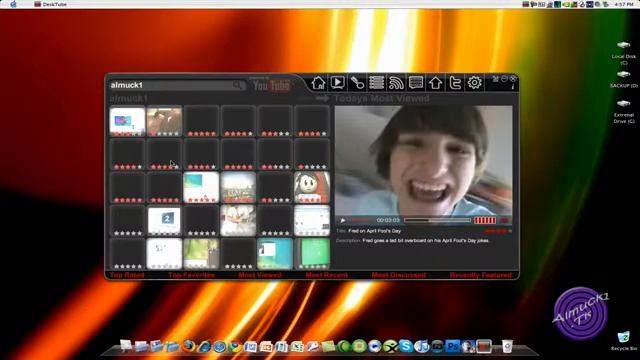
Task: Open the solid green thumbnail in the bottom row
Action: coord(312,254)
